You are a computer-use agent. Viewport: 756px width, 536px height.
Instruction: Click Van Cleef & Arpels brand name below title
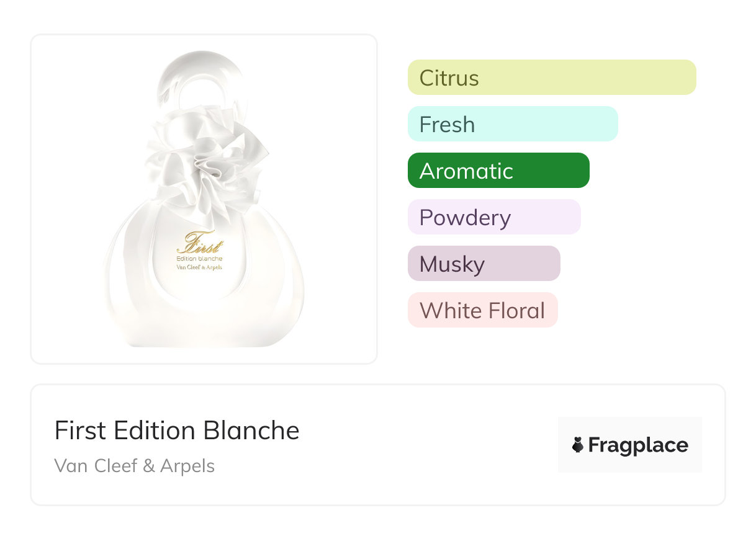pos(135,465)
